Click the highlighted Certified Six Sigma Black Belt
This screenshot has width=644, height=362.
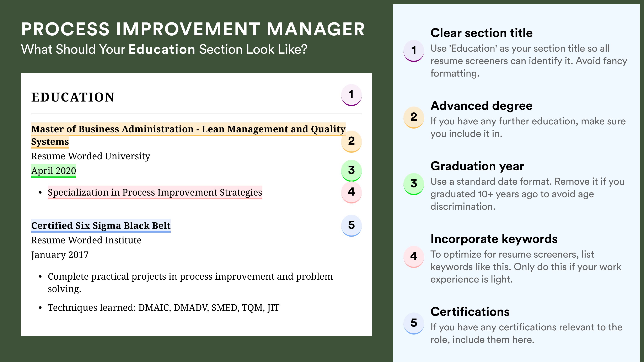click(x=101, y=226)
